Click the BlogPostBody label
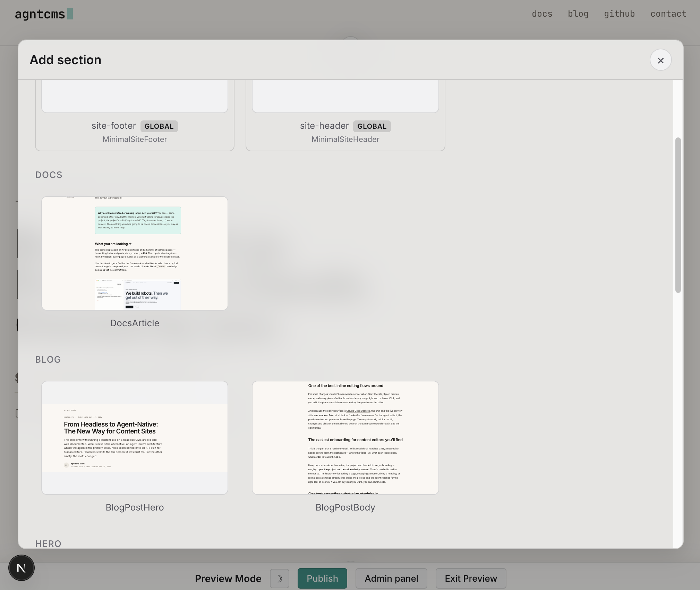The width and height of the screenshot is (700, 590). coord(345,507)
